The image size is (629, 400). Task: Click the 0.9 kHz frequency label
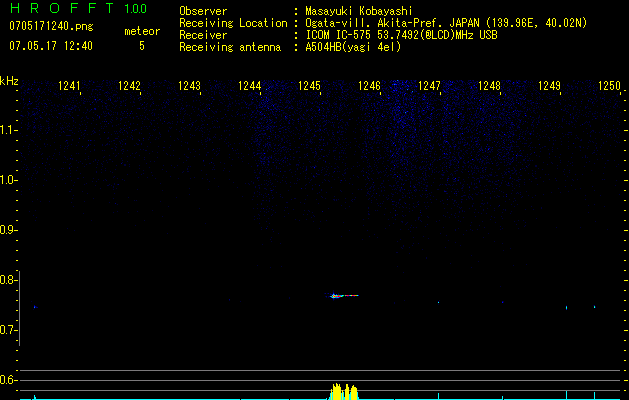[8, 230]
